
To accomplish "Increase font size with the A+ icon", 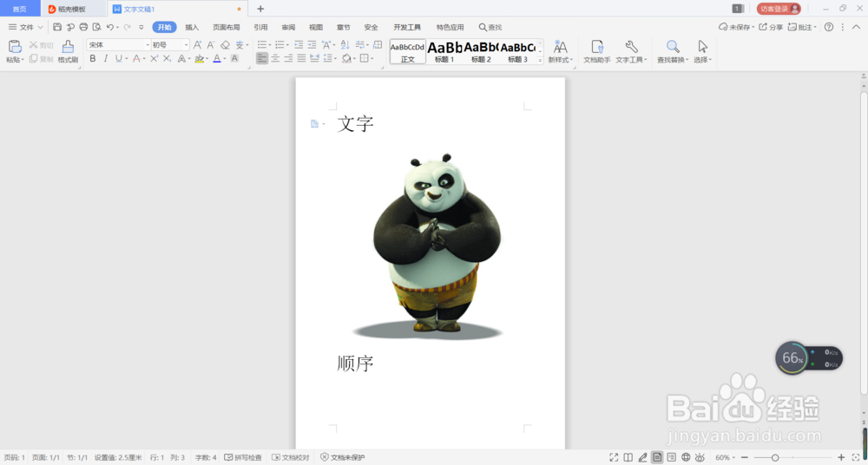I will [198, 45].
